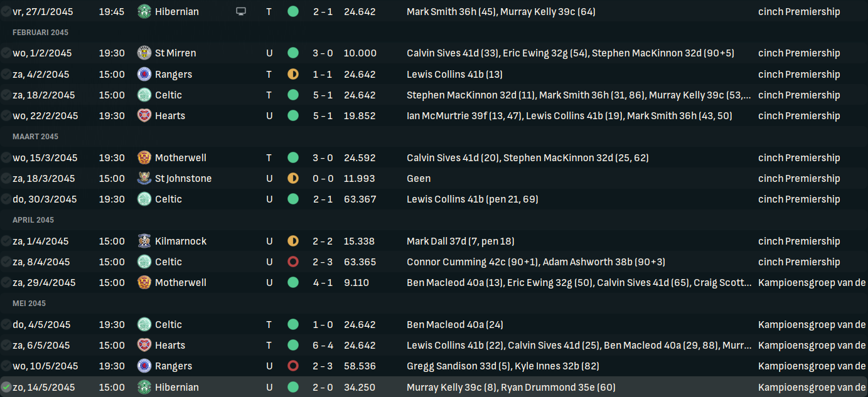Click the check mark icon on the 1/2/2045 row
The image size is (868, 397).
[6, 53]
